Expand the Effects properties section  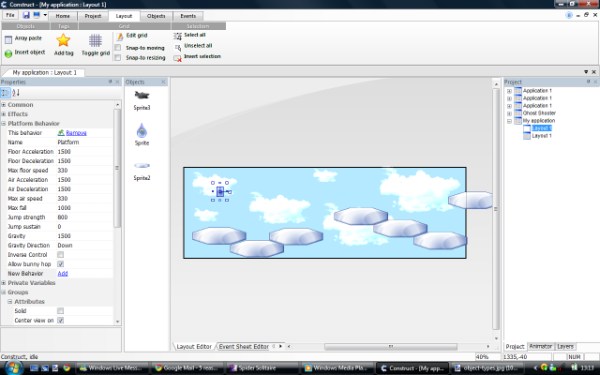pyautogui.click(x=3, y=114)
